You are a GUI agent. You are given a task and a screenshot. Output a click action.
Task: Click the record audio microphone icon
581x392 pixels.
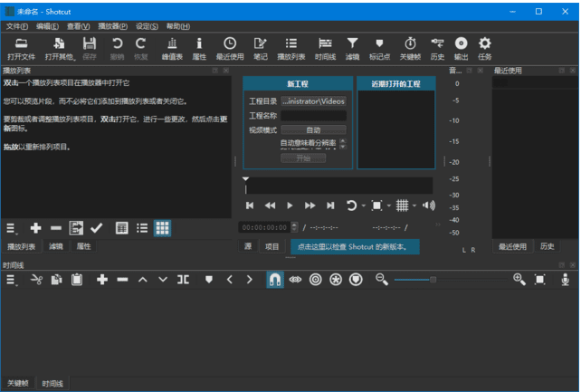coord(565,280)
